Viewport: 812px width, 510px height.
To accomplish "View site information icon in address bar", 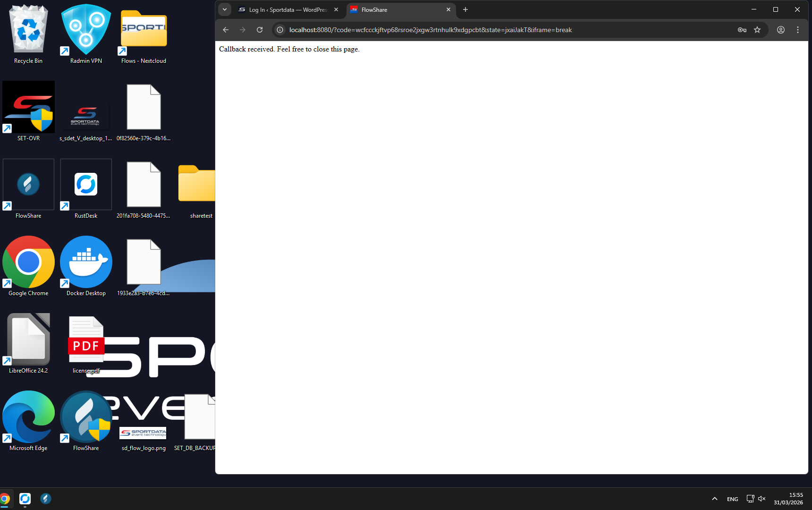I will click(280, 30).
